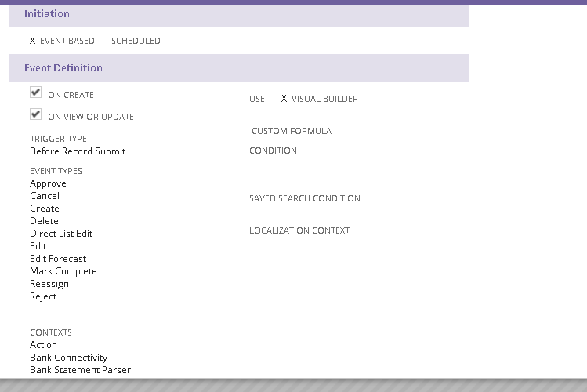
Task: Select Mark Complete event type
Action: 63,271
